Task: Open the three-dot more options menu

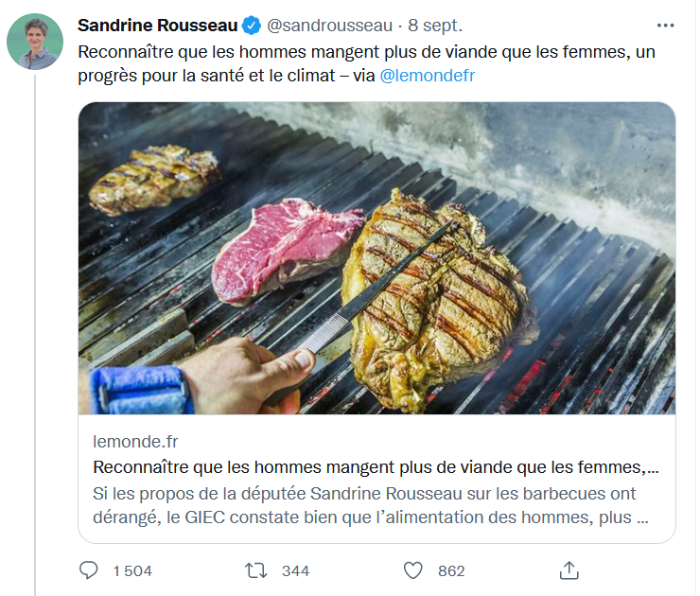Action: point(665,26)
